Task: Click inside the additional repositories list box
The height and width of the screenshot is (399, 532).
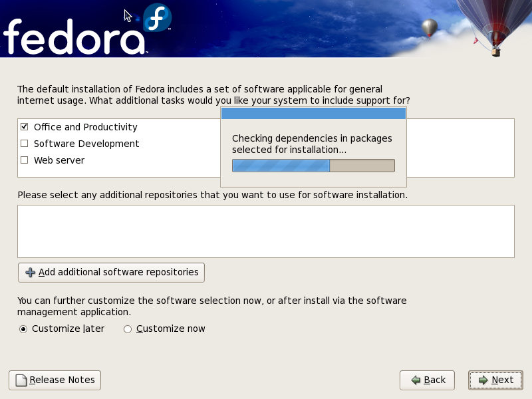Action: [266, 231]
